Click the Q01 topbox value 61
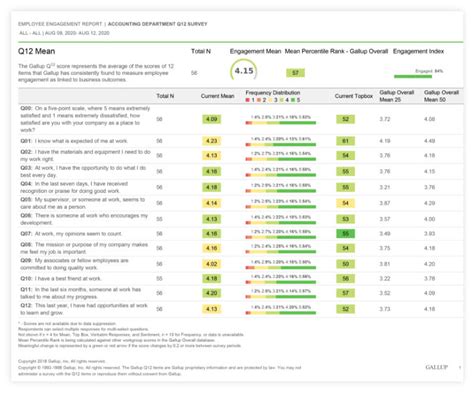This screenshot has width=474, height=393. click(x=346, y=141)
